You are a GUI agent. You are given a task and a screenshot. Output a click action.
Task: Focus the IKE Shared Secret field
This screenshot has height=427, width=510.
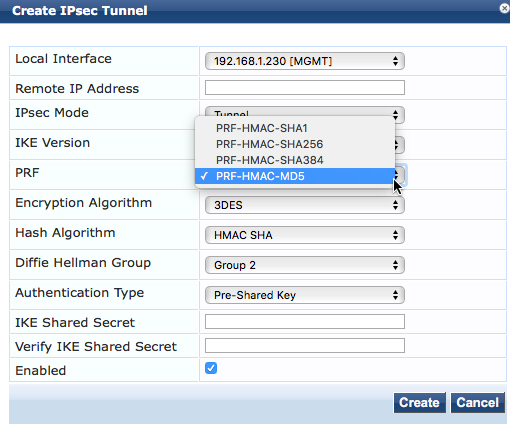coord(305,322)
